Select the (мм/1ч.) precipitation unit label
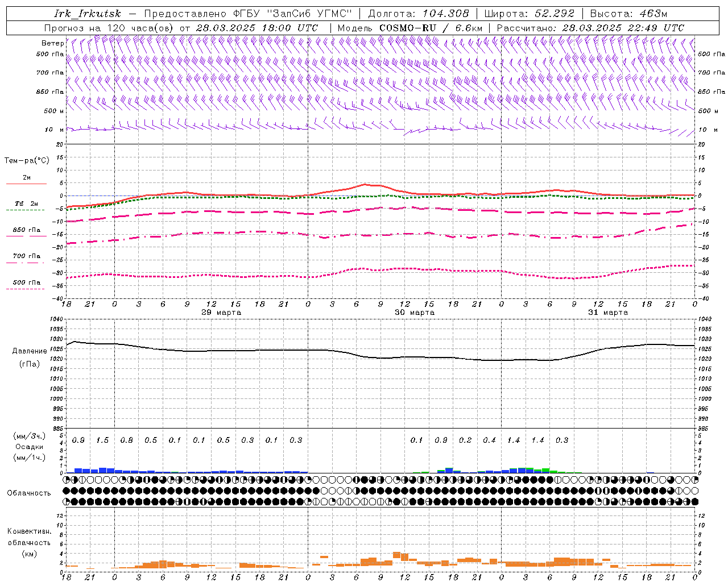Screen dimensions: 728x582 30,458
